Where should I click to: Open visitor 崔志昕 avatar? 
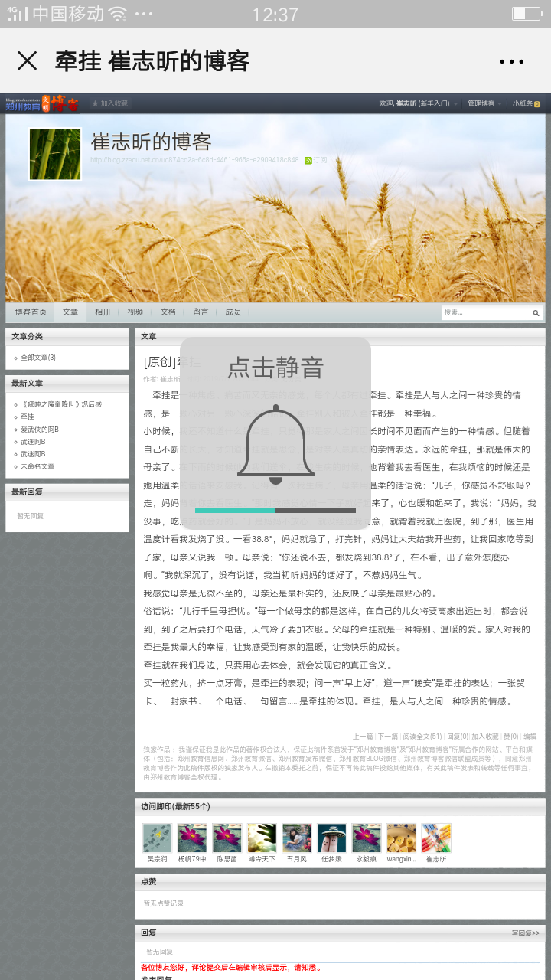pos(436,838)
